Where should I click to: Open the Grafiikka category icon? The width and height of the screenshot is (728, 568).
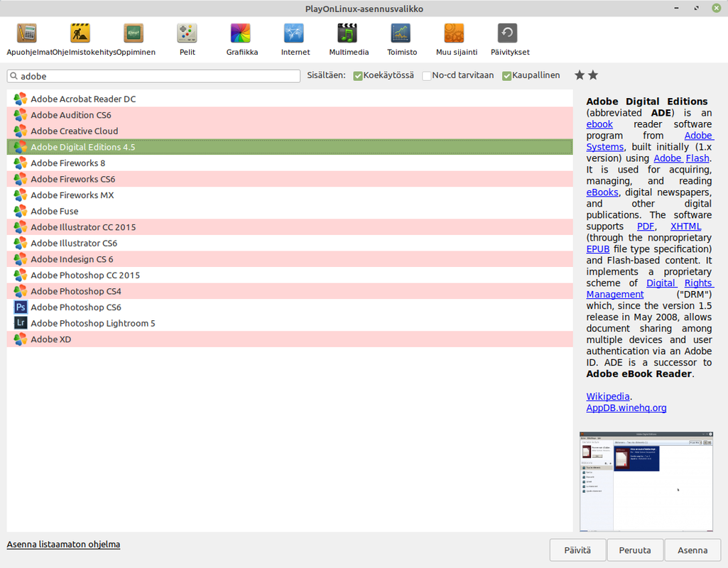[241, 33]
